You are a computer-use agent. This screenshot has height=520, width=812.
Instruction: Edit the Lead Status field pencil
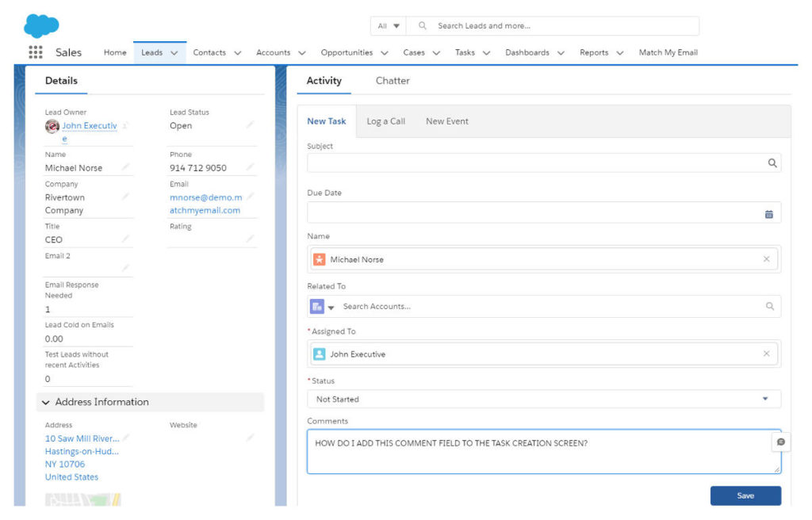[x=250, y=124]
